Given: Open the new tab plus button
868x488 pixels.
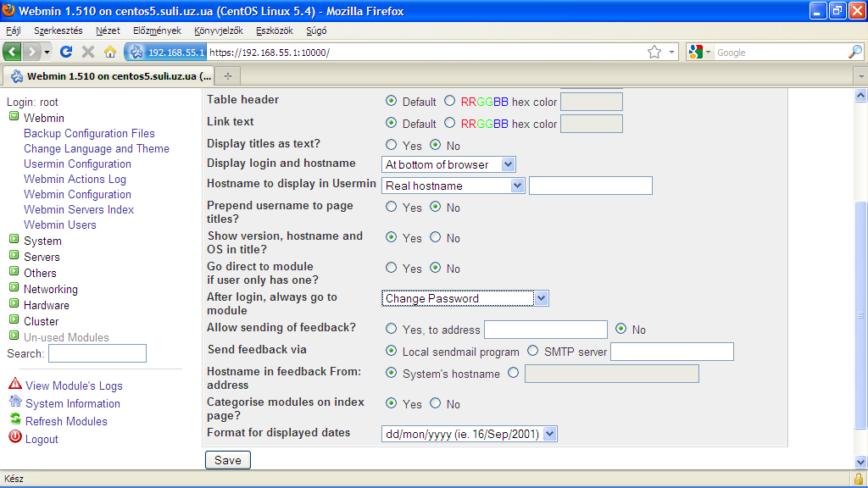Looking at the screenshot, I should pyautogui.click(x=227, y=76).
